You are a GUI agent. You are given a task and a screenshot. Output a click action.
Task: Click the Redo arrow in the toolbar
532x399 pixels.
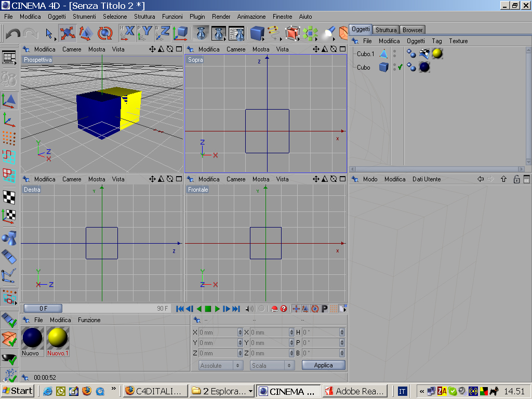click(31, 33)
